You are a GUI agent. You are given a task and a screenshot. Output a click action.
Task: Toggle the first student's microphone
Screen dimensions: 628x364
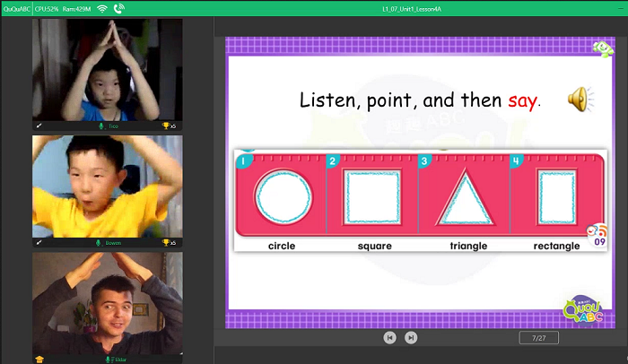[100, 126]
